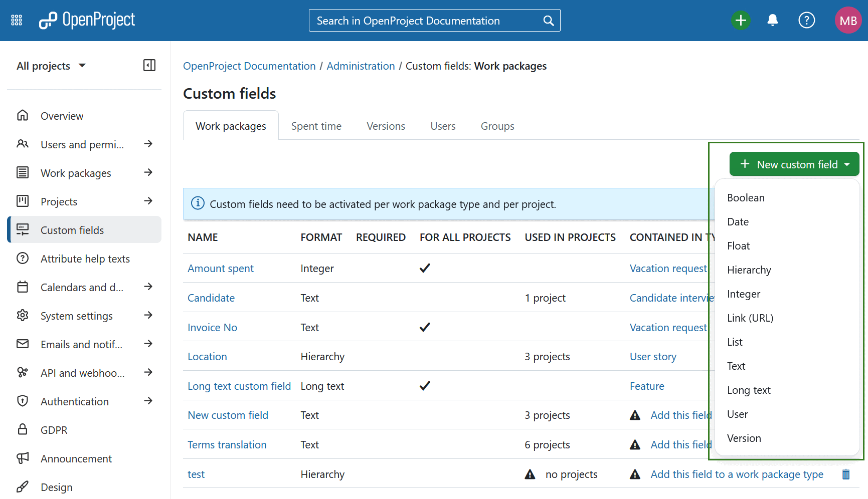Screen dimensions: 868x499
Task: Open the notification bell
Action: coord(772,20)
